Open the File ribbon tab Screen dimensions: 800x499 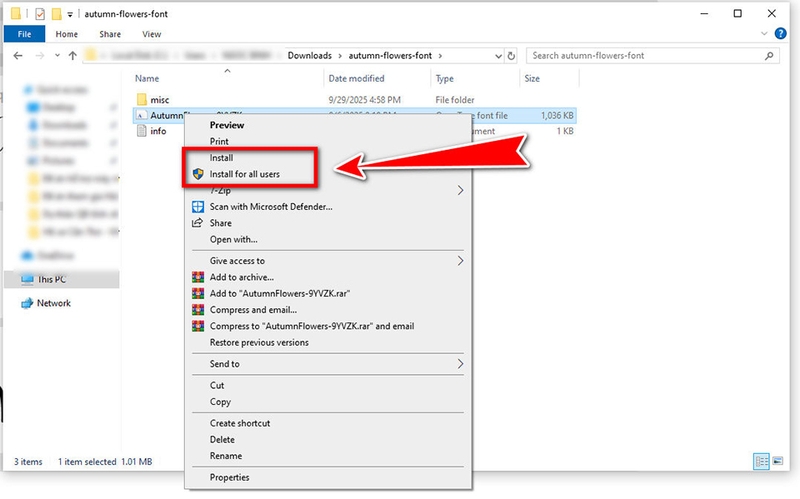tap(24, 34)
